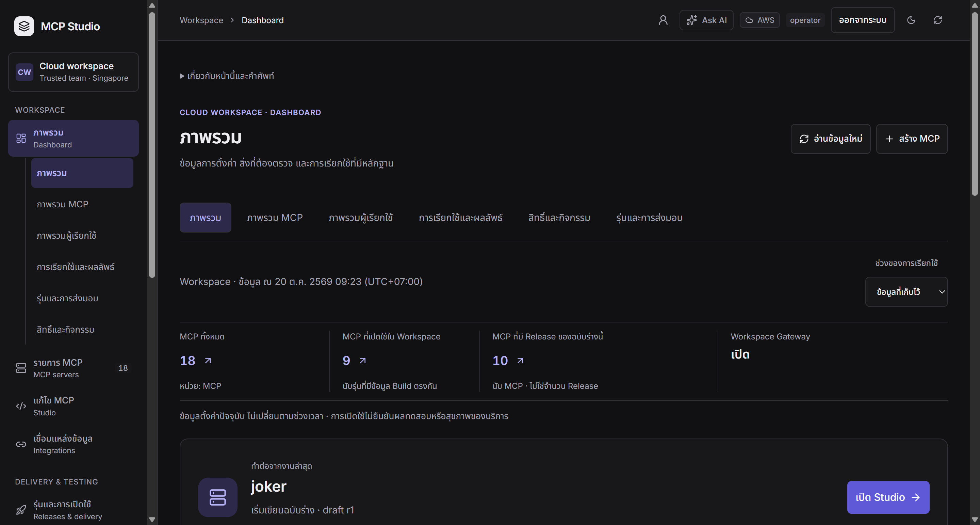Click the MCP Studio logo icon

(x=24, y=26)
